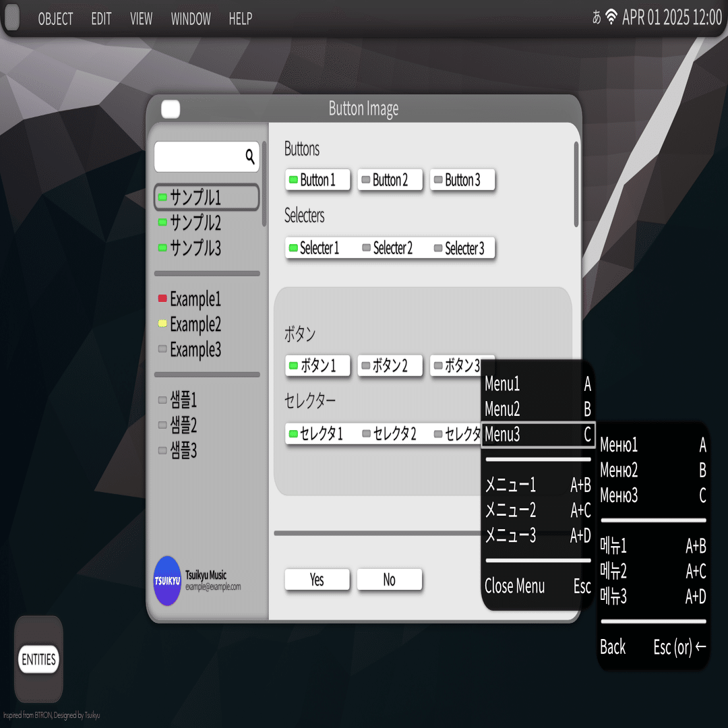Select Example2 with yellow indicator
Viewport: 728px width, 728px height.
tap(207, 324)
